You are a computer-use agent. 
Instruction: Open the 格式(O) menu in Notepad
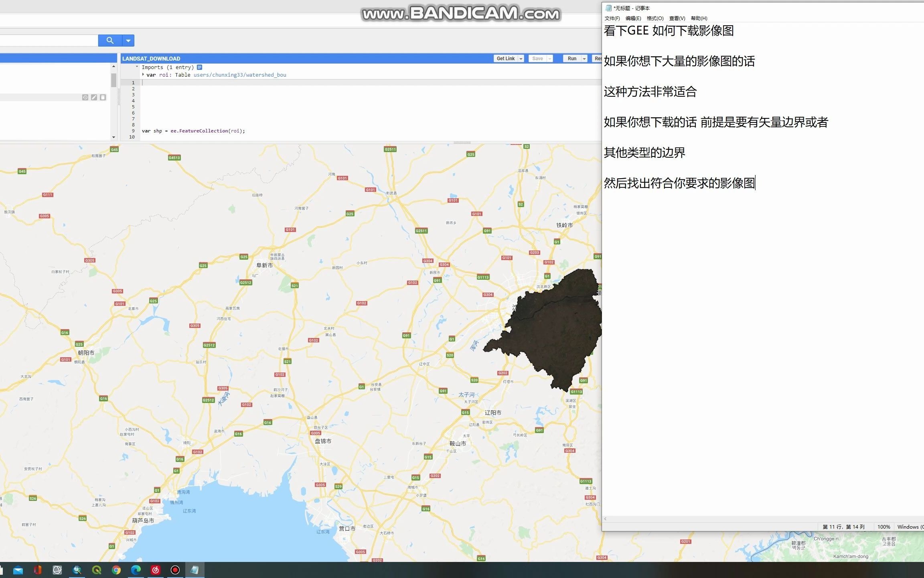[655, 18]
